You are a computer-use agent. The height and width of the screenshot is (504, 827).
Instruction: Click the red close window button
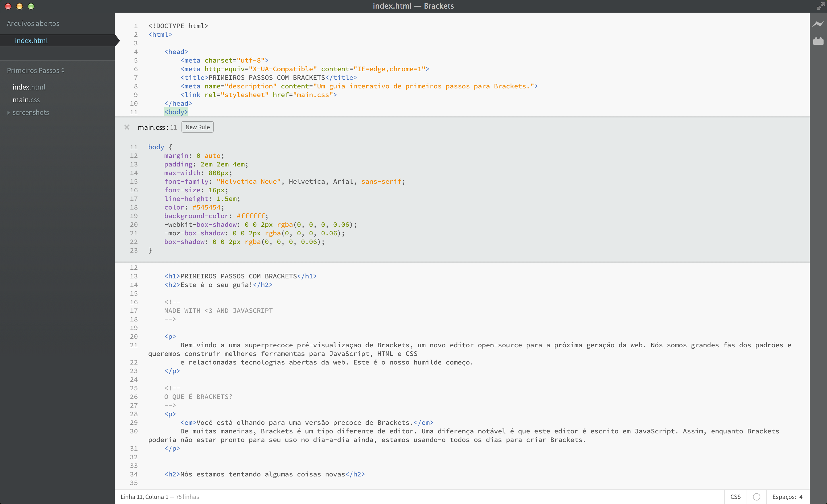tap(8, 6)
